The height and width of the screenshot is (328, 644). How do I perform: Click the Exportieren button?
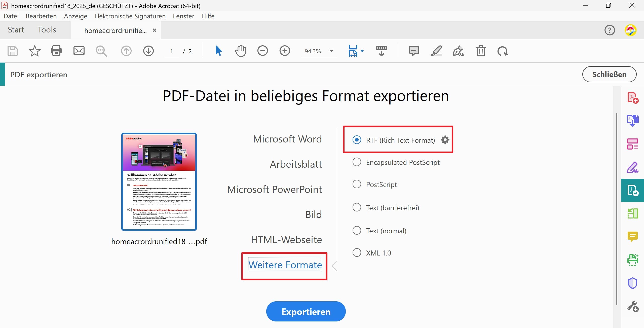coord(306,311)
